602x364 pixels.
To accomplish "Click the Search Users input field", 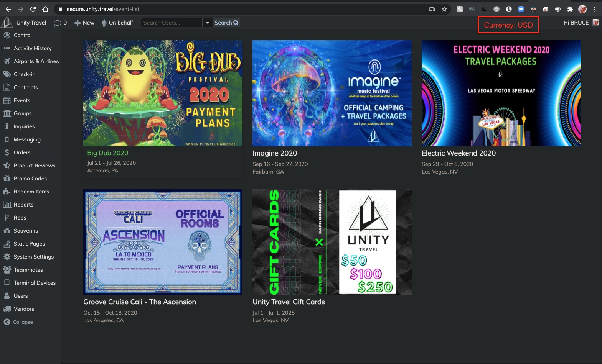I will 172,23.
